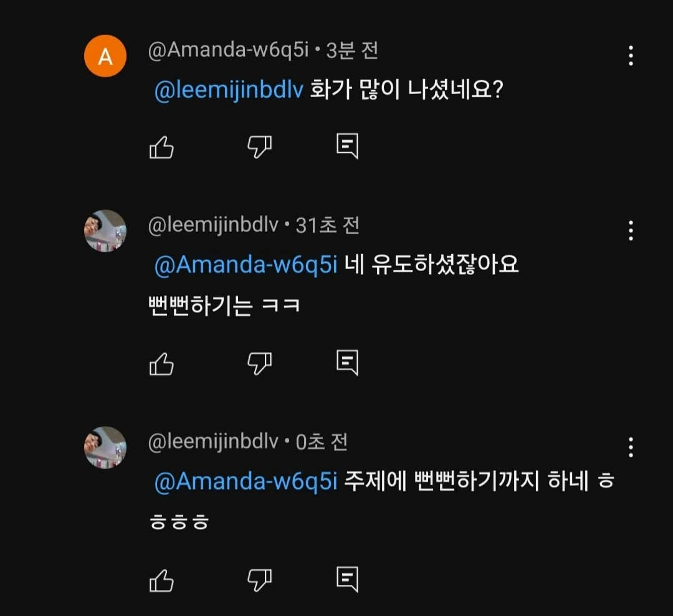
Task: Open leemijinbdlv's avatar on 0초 전 comment
Action: coord(105,447)
